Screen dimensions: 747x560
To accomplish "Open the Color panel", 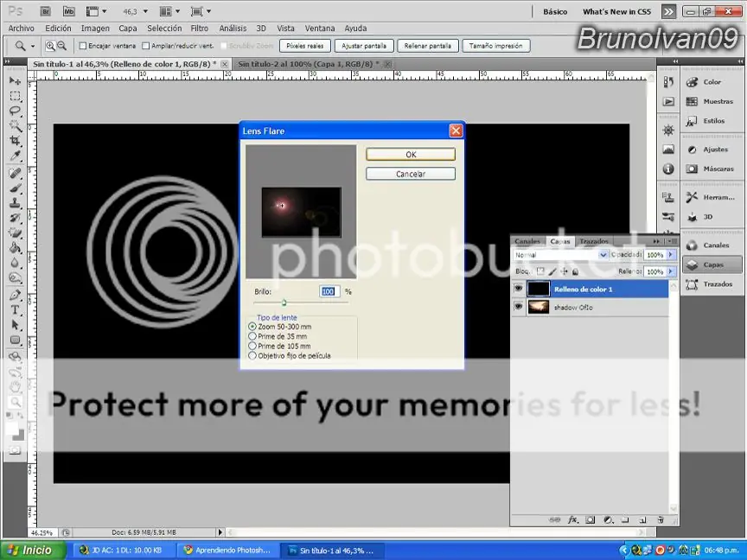I will click(x=712, y=82).
